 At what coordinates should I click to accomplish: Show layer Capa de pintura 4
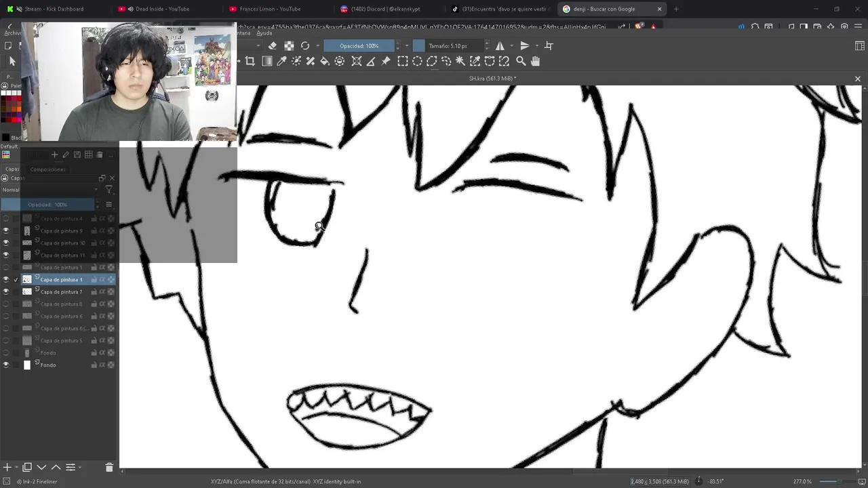6,218
